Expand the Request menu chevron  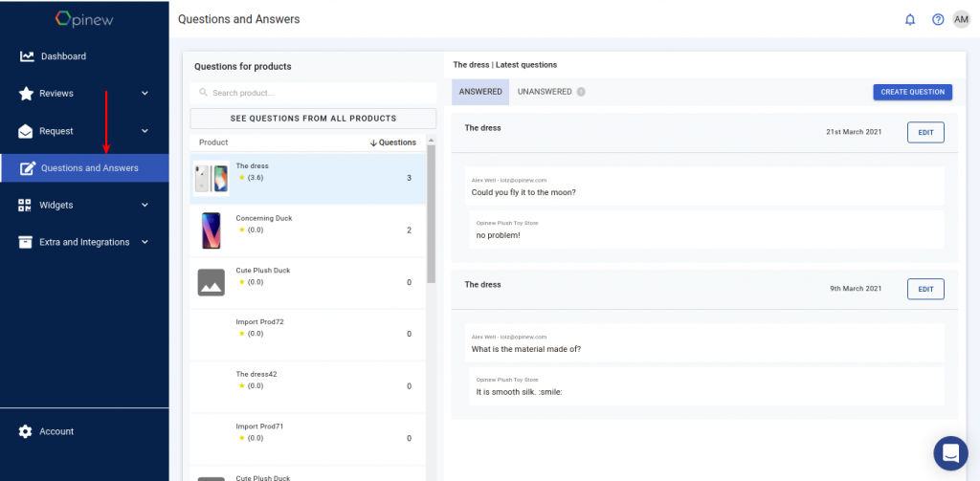pyautogui.click(x=145, y=131)
